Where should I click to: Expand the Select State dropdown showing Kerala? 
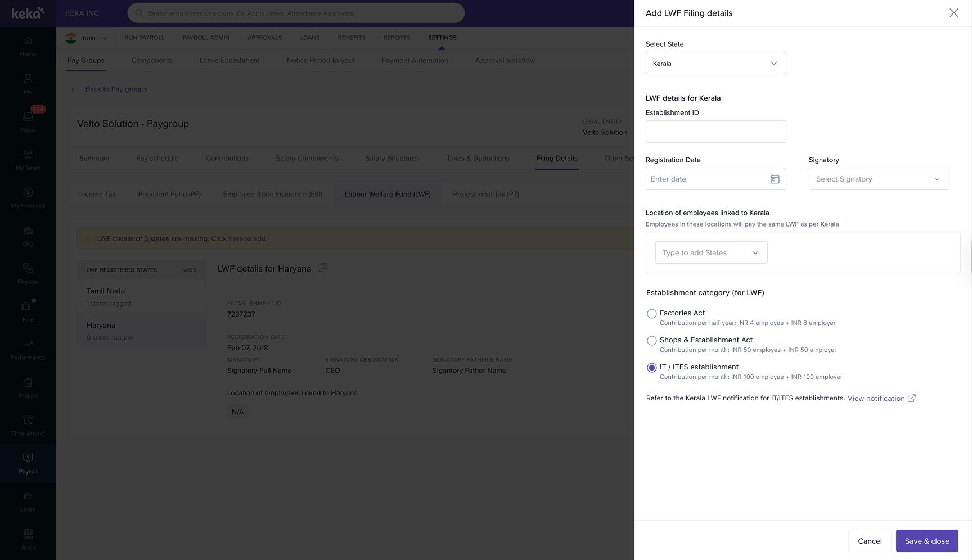(x=715, y=64)
